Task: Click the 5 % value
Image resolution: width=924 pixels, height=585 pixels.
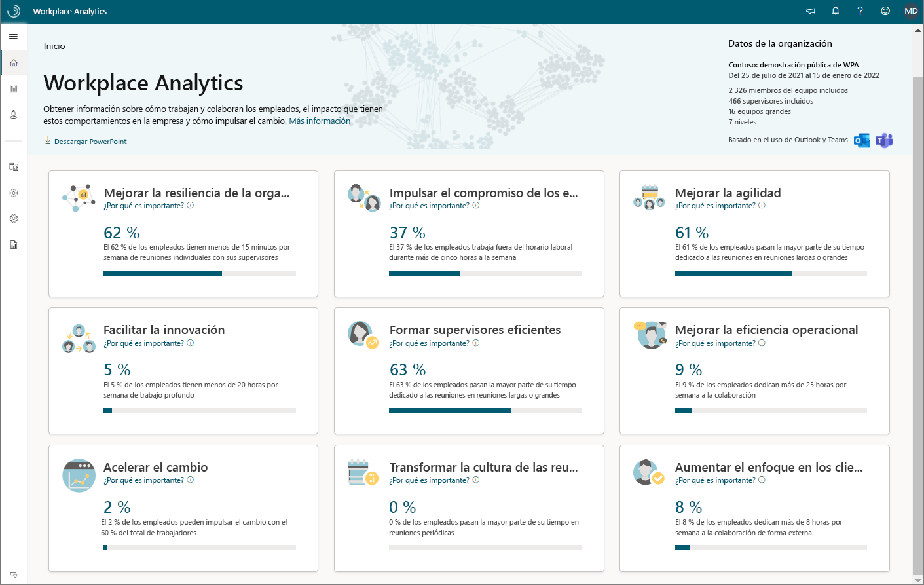Action: point(117,369)
